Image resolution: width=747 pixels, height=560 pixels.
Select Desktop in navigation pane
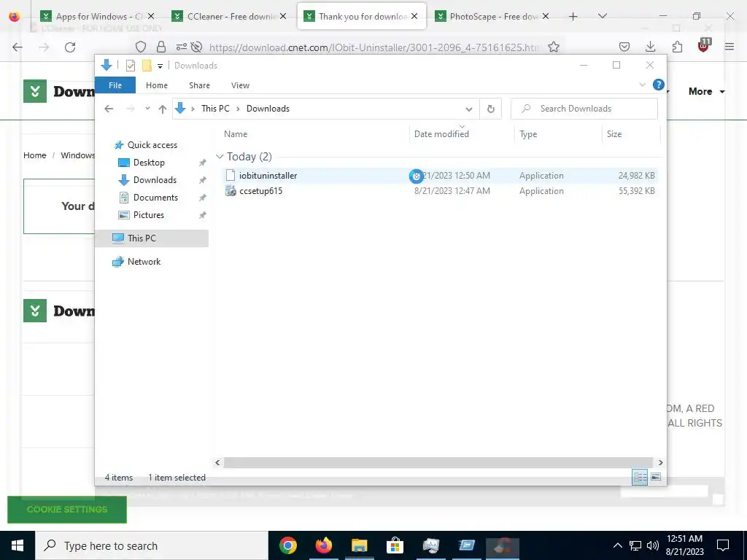pyautogui.click(x=149, y=163)
